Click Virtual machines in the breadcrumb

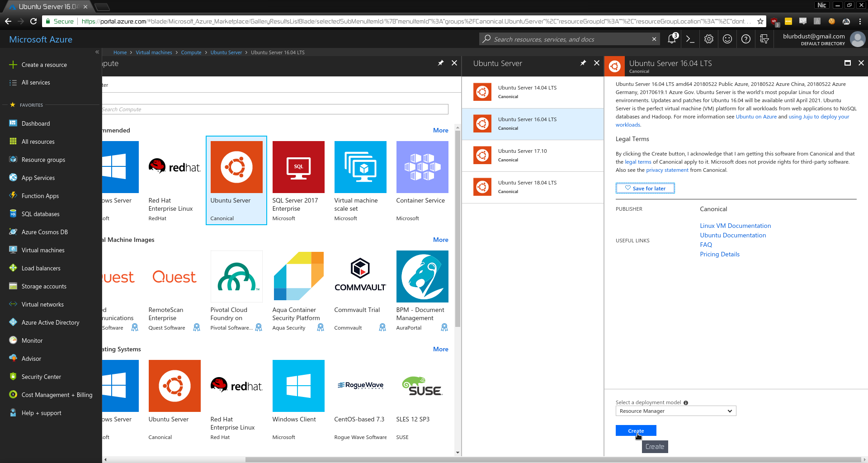[x=154, y=52]
